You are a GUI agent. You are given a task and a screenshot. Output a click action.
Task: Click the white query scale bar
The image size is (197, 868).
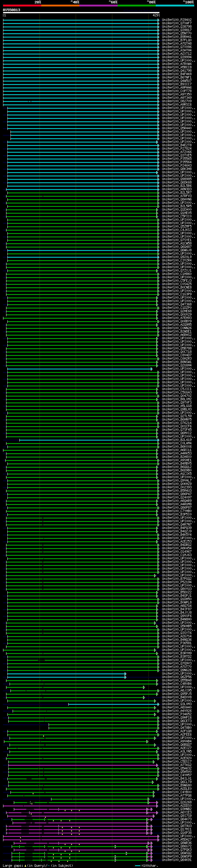coord(81,12)
